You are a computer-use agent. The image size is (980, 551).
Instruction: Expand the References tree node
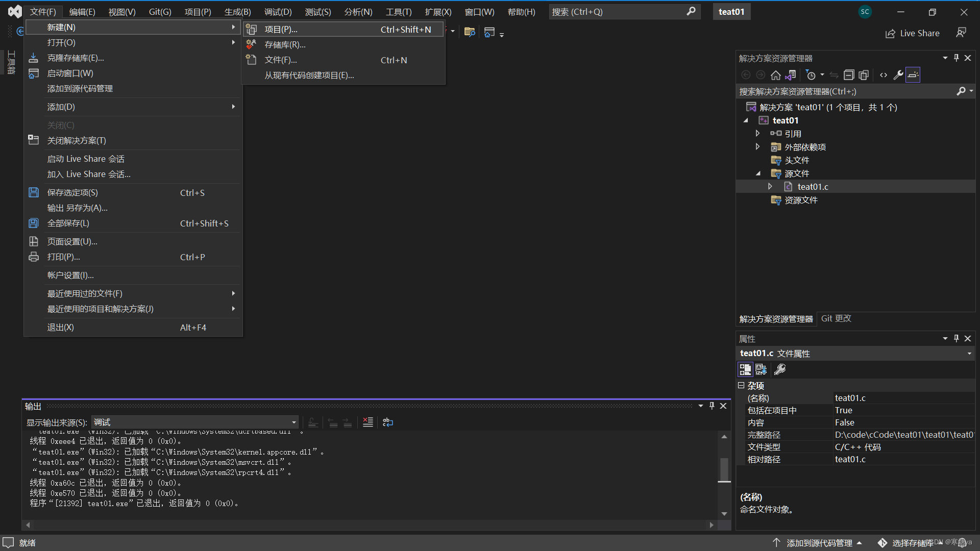758,134
